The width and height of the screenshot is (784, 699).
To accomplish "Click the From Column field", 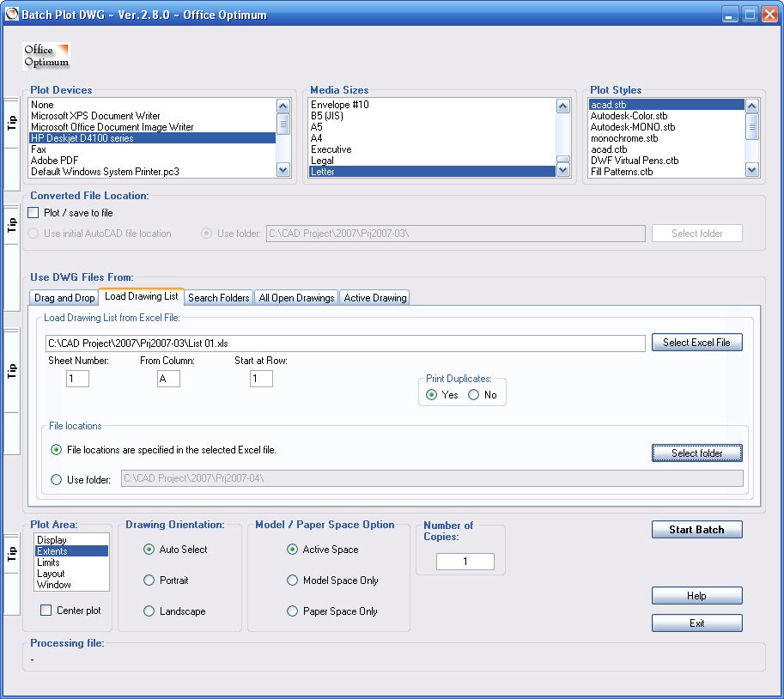I will pos(168,379).
